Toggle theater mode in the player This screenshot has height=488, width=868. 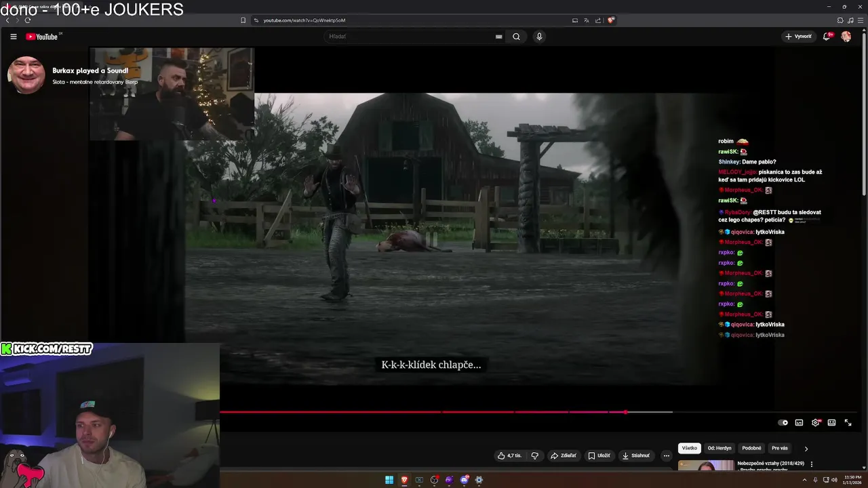point(831,423)
